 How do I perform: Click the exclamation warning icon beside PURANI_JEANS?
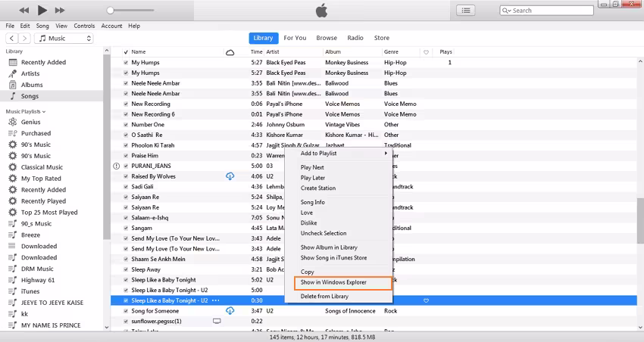click(x=116, y=166)
